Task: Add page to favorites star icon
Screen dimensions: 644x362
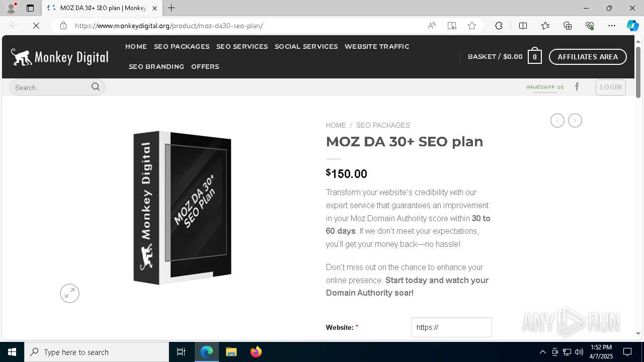Action: [472, 26]
